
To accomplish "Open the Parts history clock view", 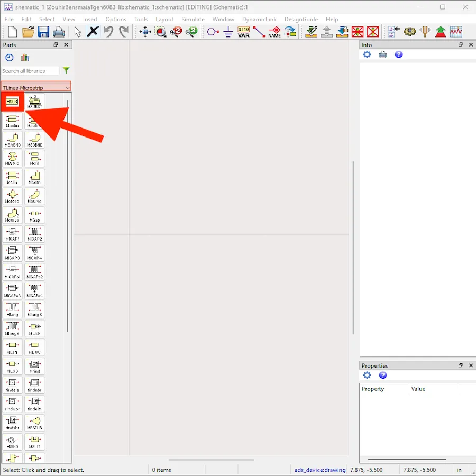I will tap(10, 57).
